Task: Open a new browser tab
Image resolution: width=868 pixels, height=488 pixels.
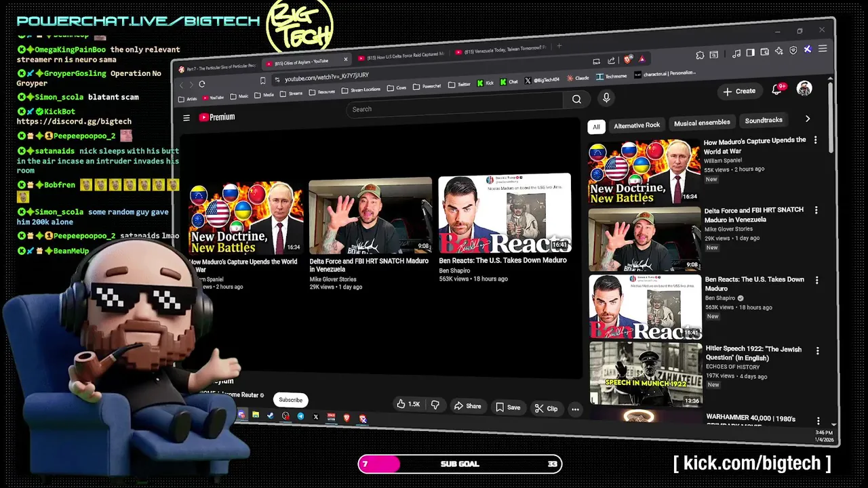Action: [x=559, y=47]
